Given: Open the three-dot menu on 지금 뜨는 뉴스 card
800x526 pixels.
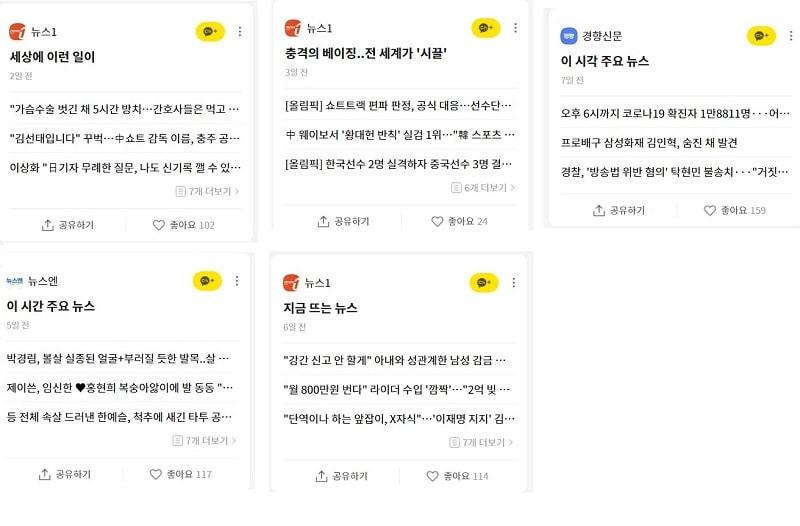Looking at the screenshot, I should tap(515, 282).
